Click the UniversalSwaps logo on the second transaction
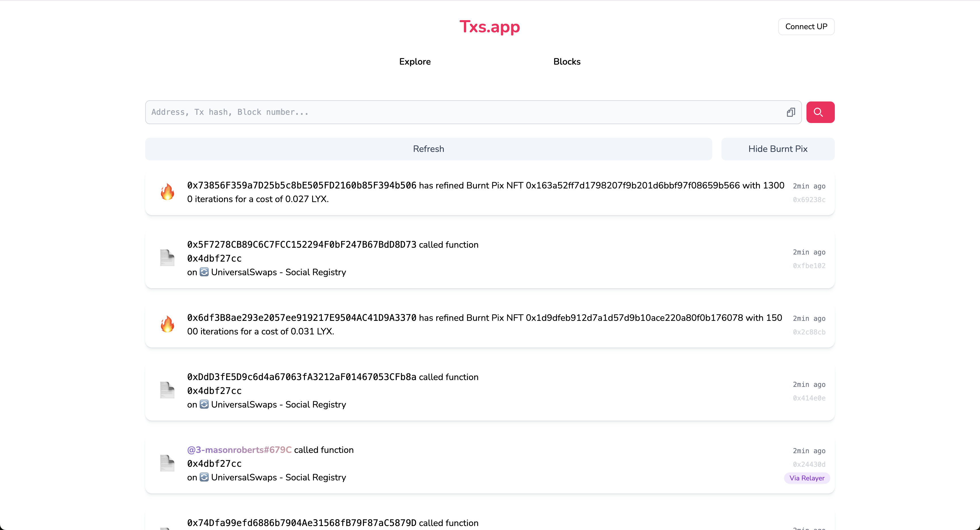Viewport: 980px width, 530px height. point(204,272)
